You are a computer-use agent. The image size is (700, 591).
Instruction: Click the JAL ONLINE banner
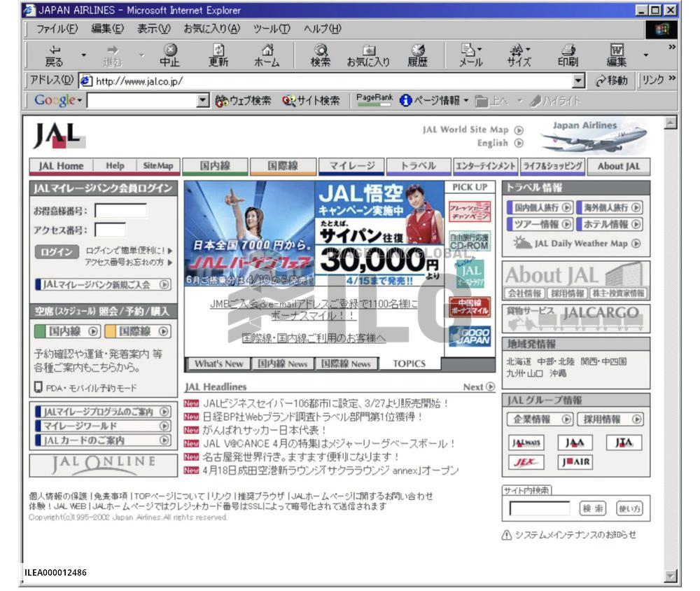104,466
